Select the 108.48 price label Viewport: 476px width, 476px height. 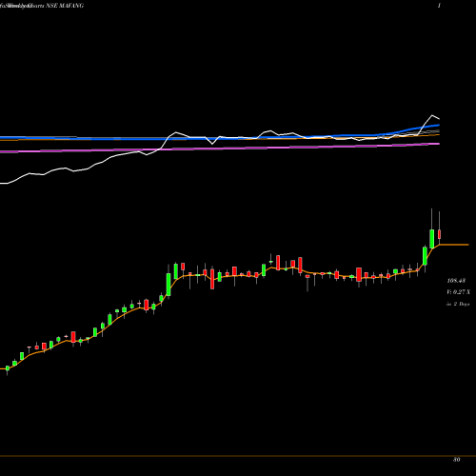point(456,281)
